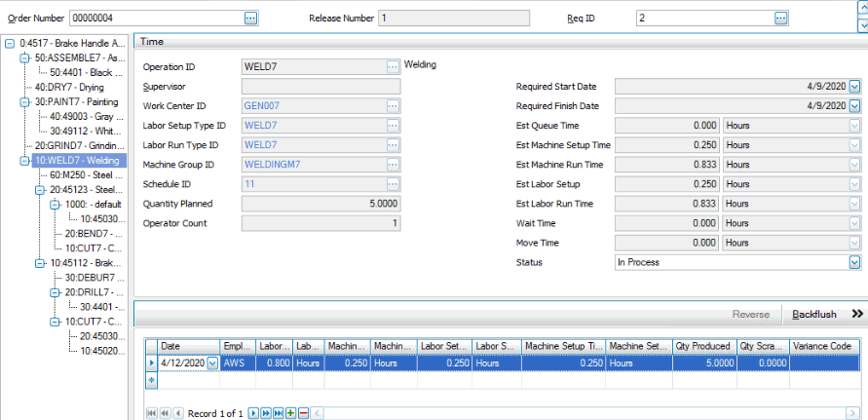
Task: Open the Status dropdown
Action: point(854,262)
